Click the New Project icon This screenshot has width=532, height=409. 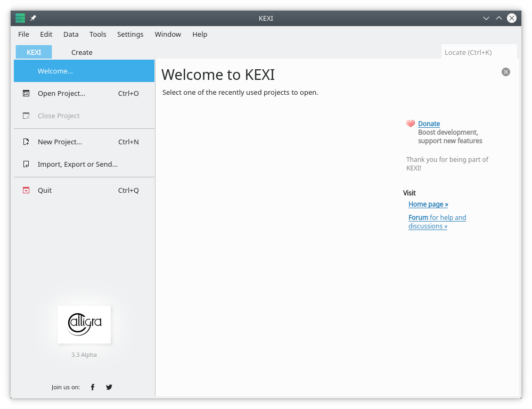point(26,142)
